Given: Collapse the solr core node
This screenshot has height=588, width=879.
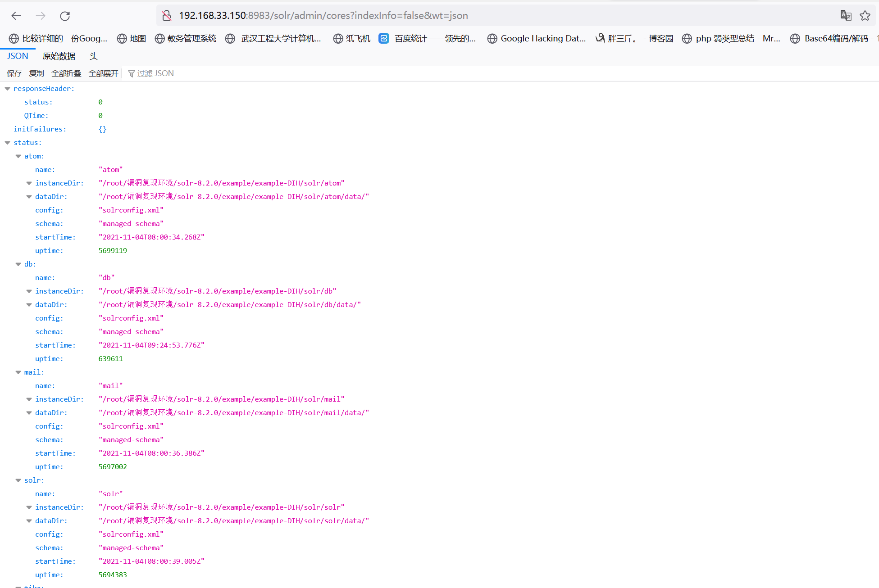Looking at the screenshot, I should pyautogui.click(x=18, y=480).
